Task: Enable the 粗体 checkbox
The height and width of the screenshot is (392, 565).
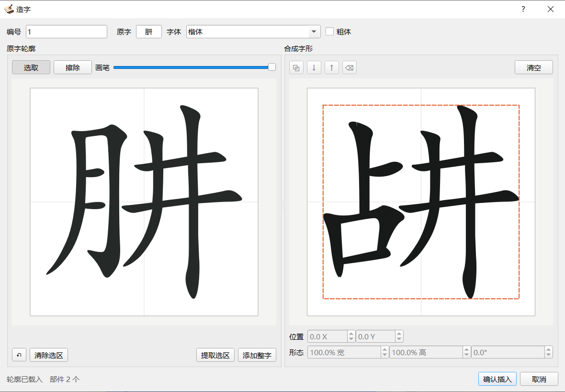Action: tap(329, 31)
